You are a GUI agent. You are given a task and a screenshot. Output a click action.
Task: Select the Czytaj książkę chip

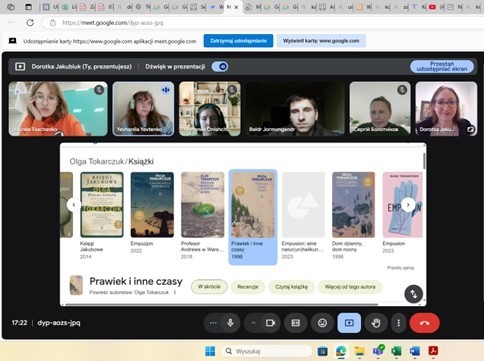tap(291, 287)
